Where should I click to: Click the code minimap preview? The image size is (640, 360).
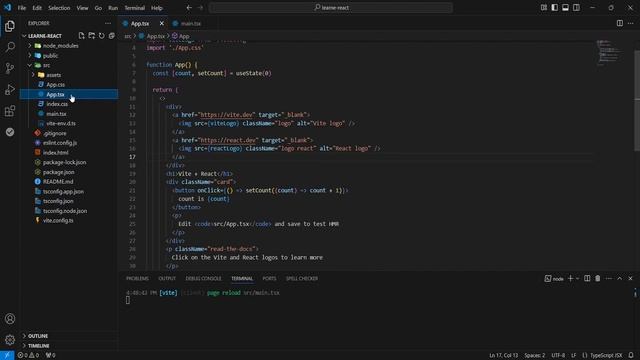(x=609, y=52)
